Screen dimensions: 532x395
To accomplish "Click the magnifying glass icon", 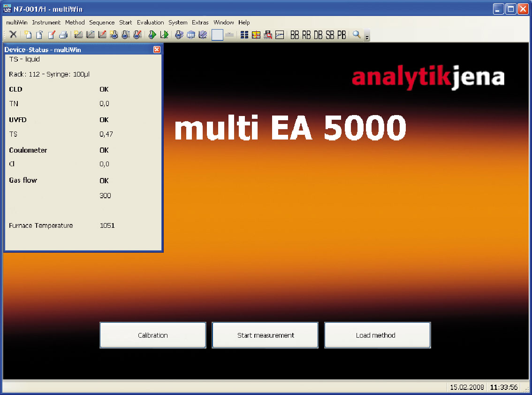I will point(357,34).
